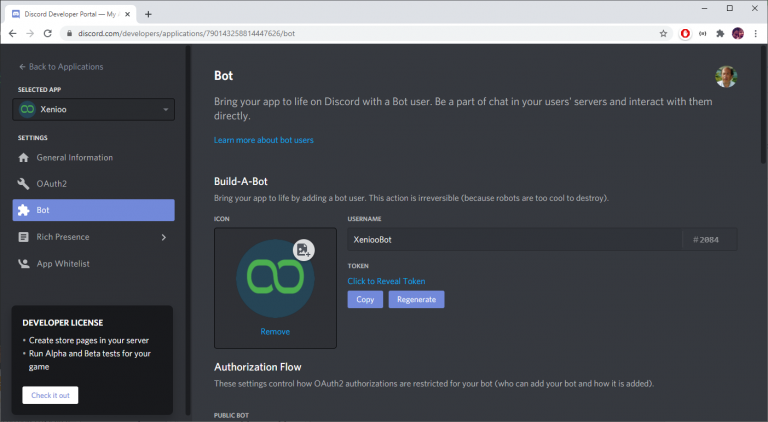Click the DEVELOPER LICENSE heading
This screenshot has height=422, width=768.
point(63,323)
